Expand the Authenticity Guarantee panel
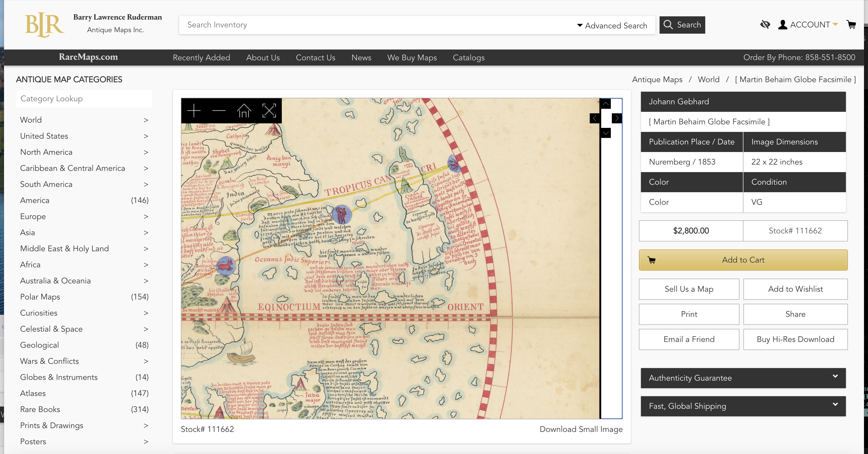Viewport: 868px width, 454px height. pyautogui.click(x=743, y=378)
